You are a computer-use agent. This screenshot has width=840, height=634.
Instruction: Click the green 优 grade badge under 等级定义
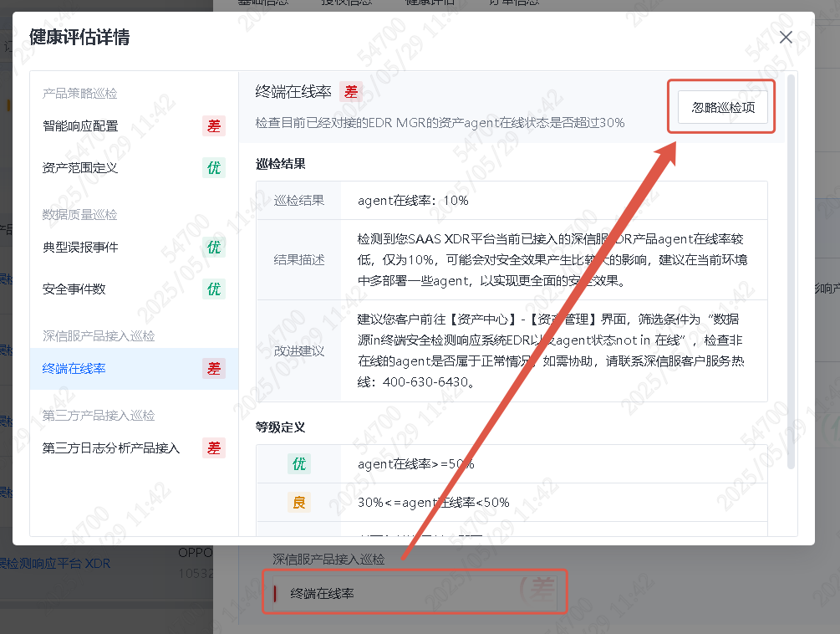click(x=298, y=464)
